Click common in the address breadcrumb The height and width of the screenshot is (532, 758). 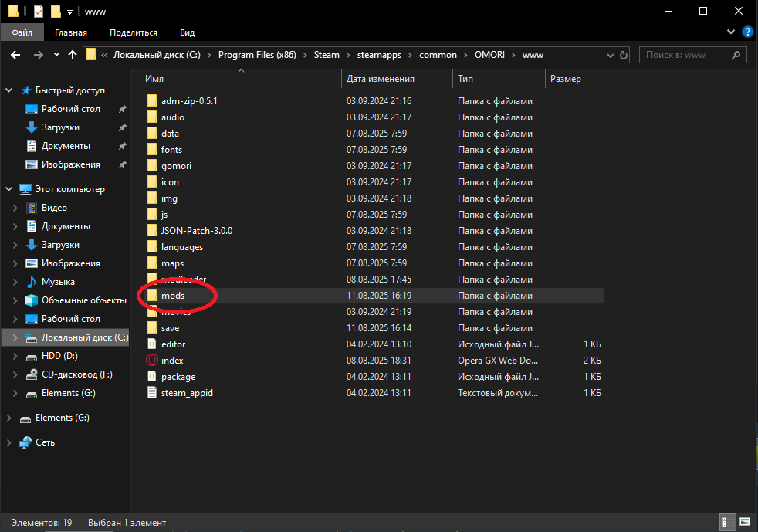[x=438, y=55]
